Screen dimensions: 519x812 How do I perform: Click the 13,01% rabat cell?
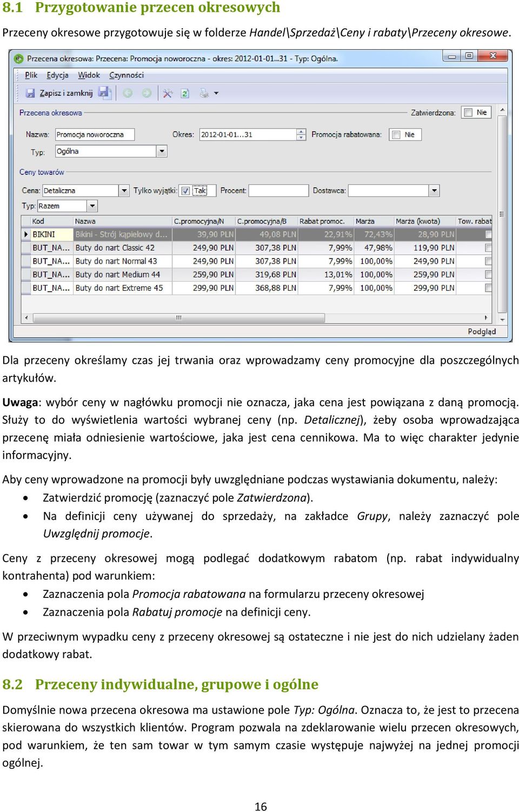pos(326,275)
